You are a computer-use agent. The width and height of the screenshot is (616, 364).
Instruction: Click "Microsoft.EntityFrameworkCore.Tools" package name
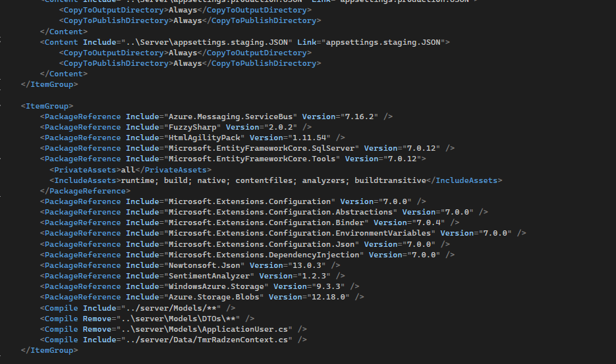[x=252, y=159]
